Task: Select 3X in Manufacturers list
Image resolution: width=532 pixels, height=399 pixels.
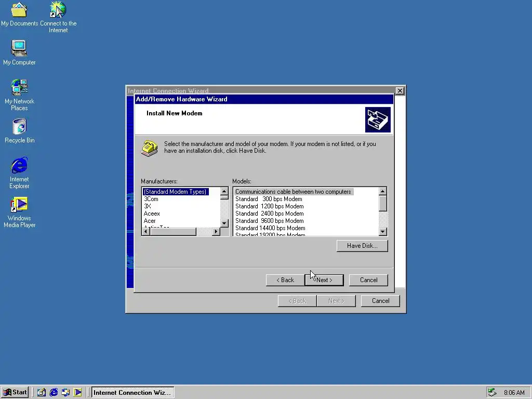Action: pyautogui.click(x=147, y=206)
